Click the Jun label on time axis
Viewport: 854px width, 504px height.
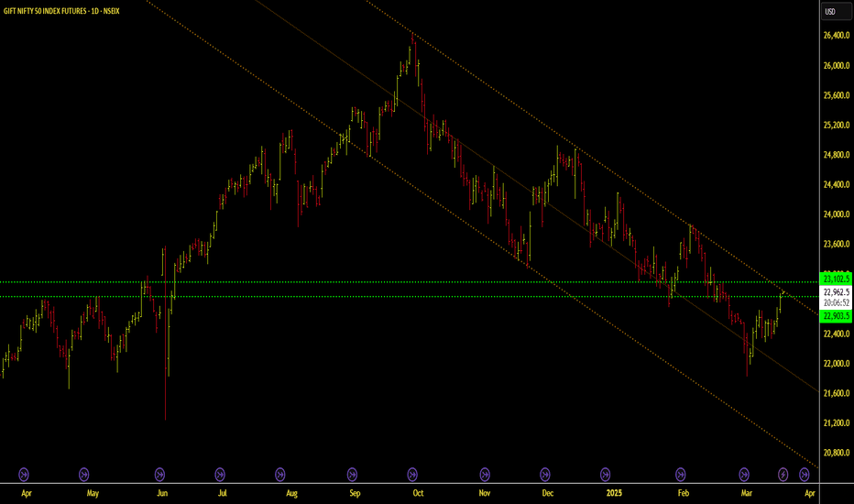click(162, 493)
